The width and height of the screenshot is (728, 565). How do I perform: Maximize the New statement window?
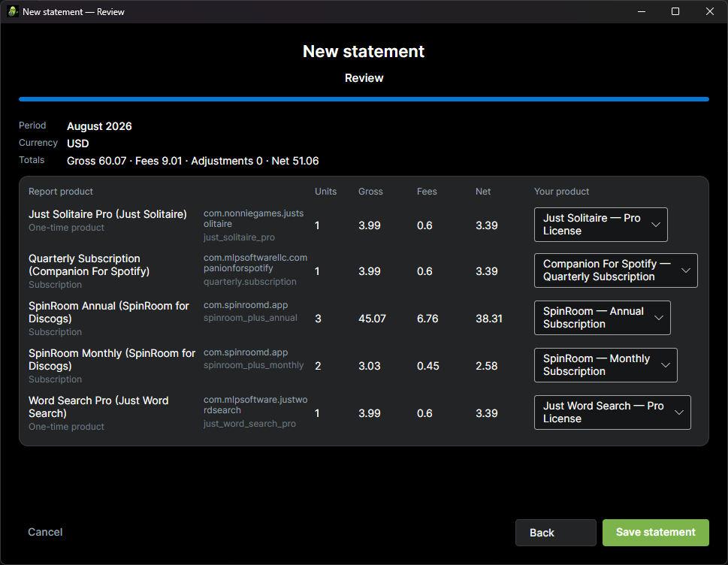(675, 11)
